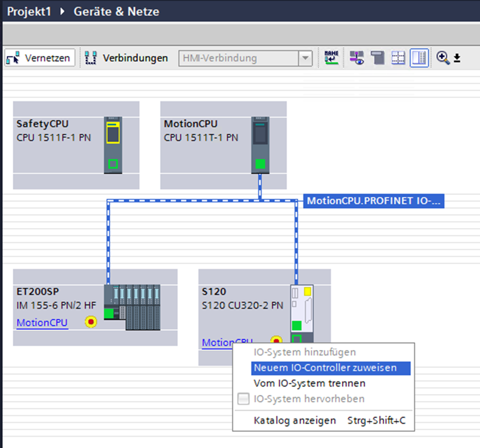
Task: Toggle the 'IO-System hervorheben' checkbox
Action: (243, 399)
